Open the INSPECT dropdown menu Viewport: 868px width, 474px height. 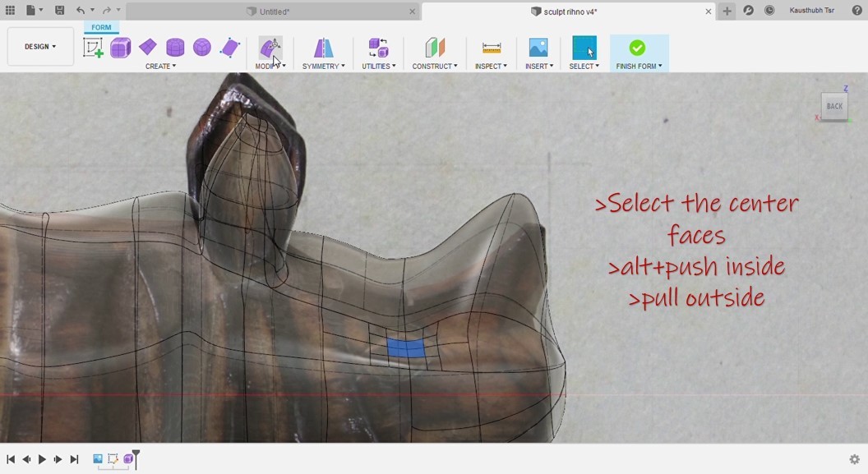click(491, 66)
